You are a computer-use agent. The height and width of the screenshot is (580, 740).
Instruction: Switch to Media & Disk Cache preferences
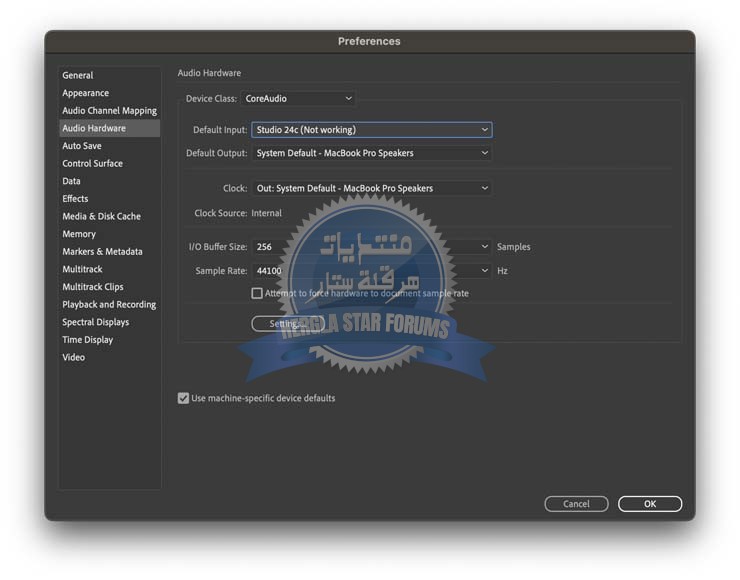101,216
